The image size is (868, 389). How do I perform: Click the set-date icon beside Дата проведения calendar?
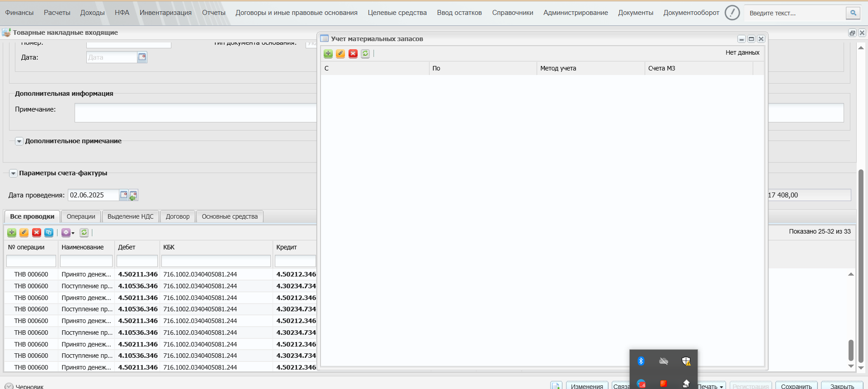click(133, 195)
